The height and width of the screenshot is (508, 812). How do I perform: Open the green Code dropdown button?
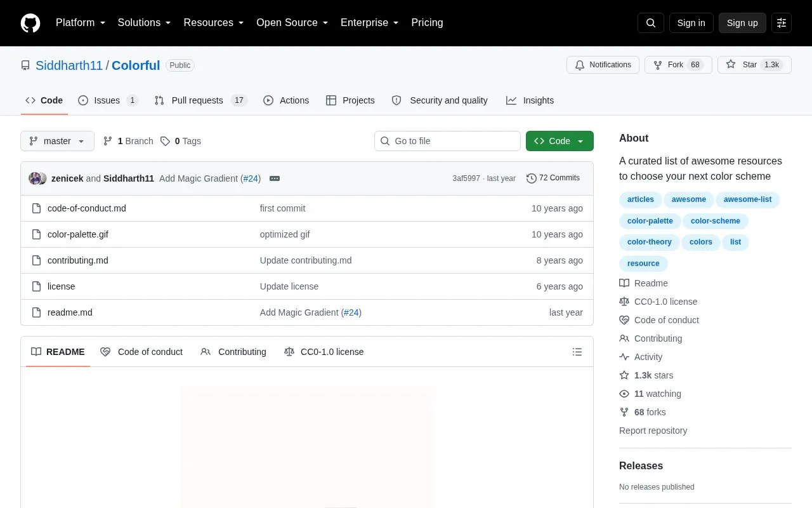coord(560,141)
